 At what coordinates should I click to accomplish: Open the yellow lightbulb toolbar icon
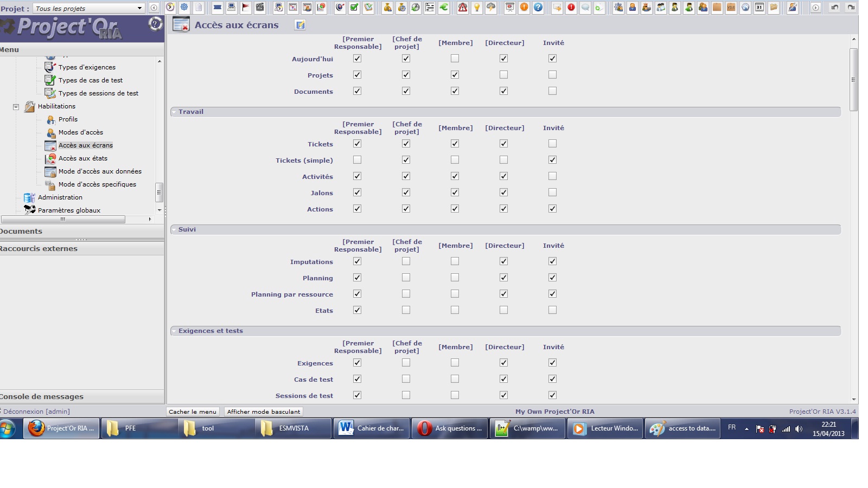click(x=477, y=8)
